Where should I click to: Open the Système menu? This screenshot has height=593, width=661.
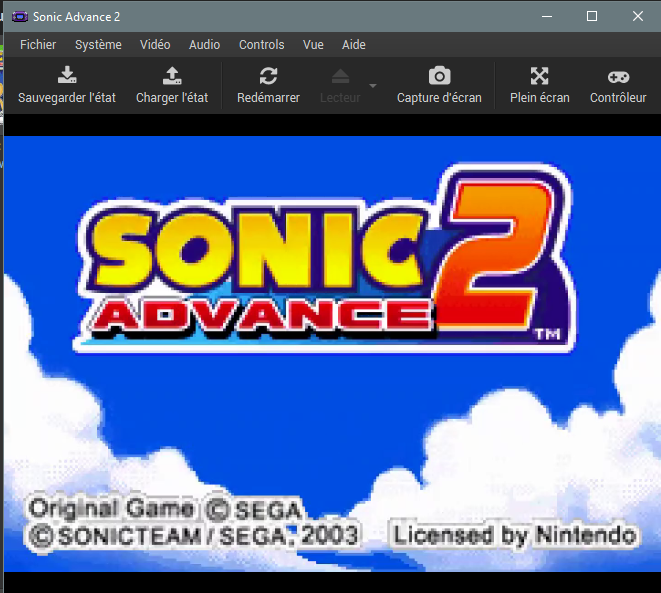tap(98, 45)
